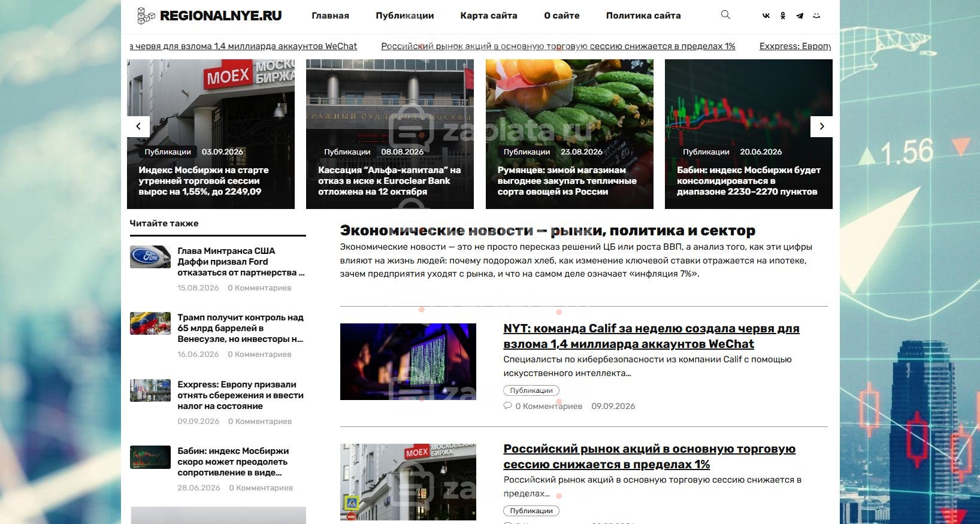Click Публикации tag under Российский рынок article
Screen dimensions: 980x524
point(531,511)
